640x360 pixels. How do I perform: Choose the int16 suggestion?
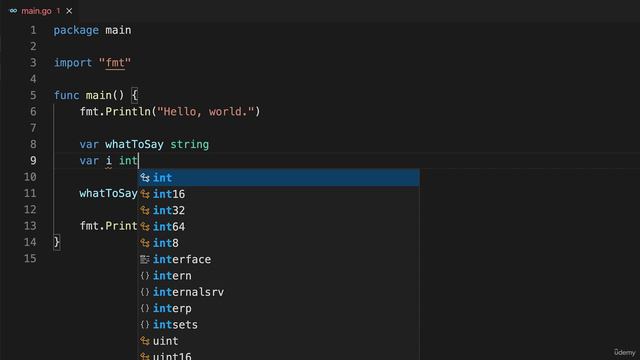[x=279, y=194]
